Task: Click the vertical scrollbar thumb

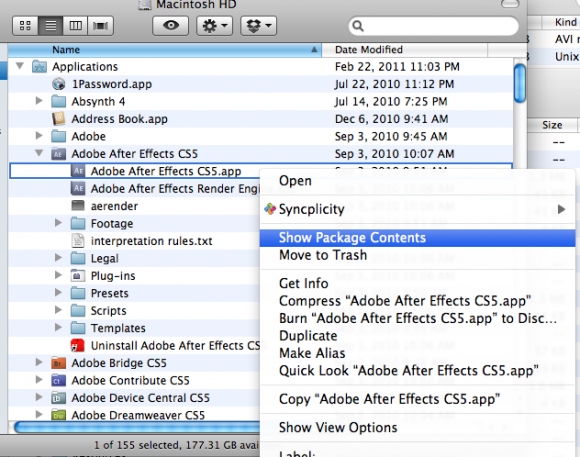Action: (520, 83)
